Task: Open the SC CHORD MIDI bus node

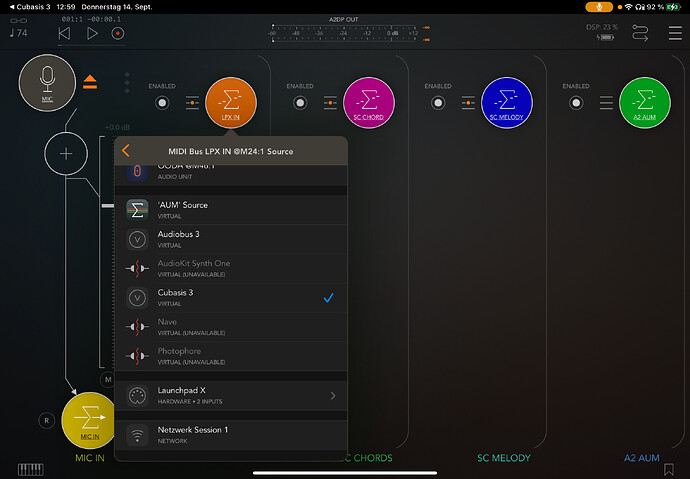Action: coord(369,102)
